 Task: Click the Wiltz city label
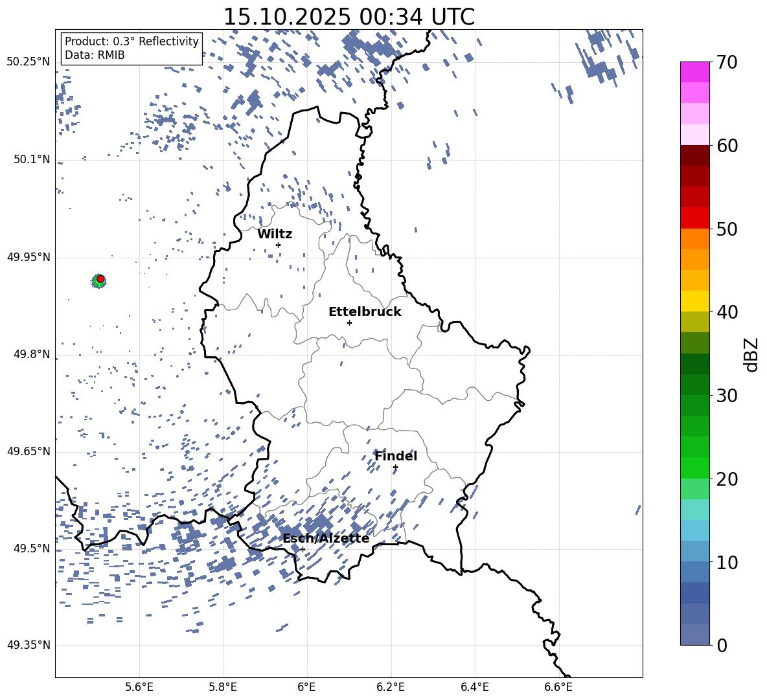pyautogui.click(x=275, y=234)
